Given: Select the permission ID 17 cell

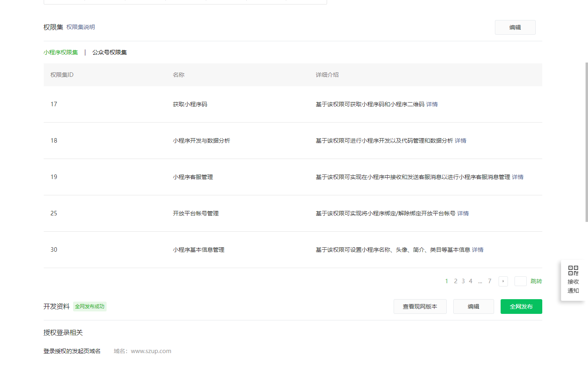Looking at the screenshot, I should coord(54,104).
